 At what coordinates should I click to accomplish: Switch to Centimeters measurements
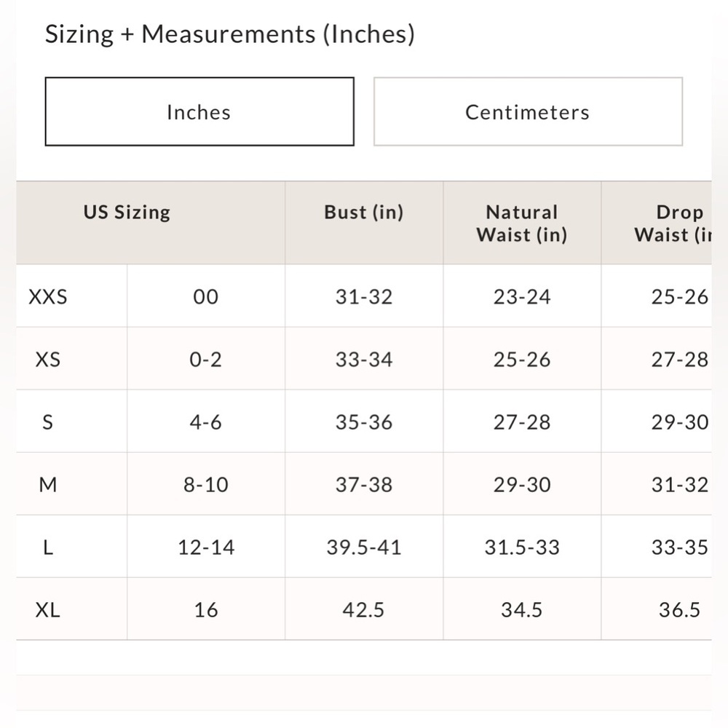click(x=528, y=112)
